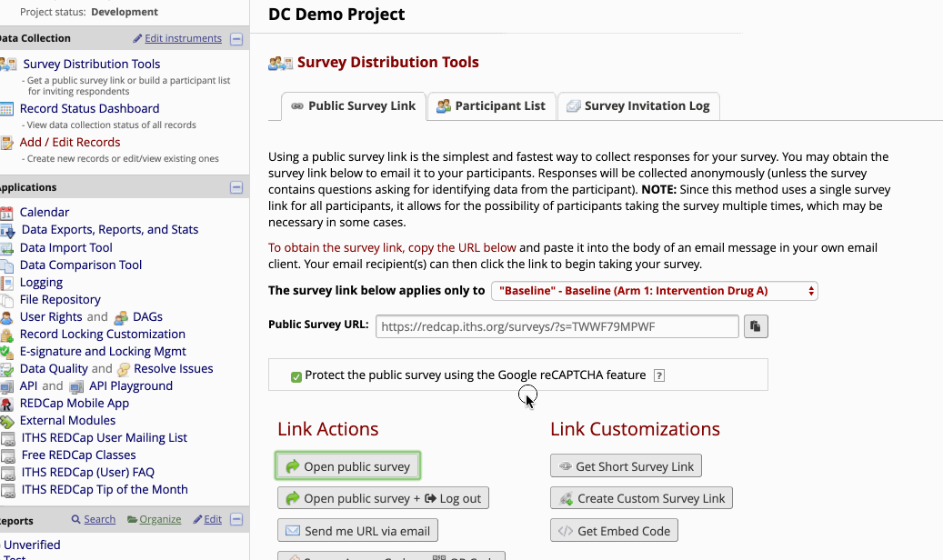Click the magnifier icon beside Search reports
Screen dimensions: 943x560
(x=75, y=519)
